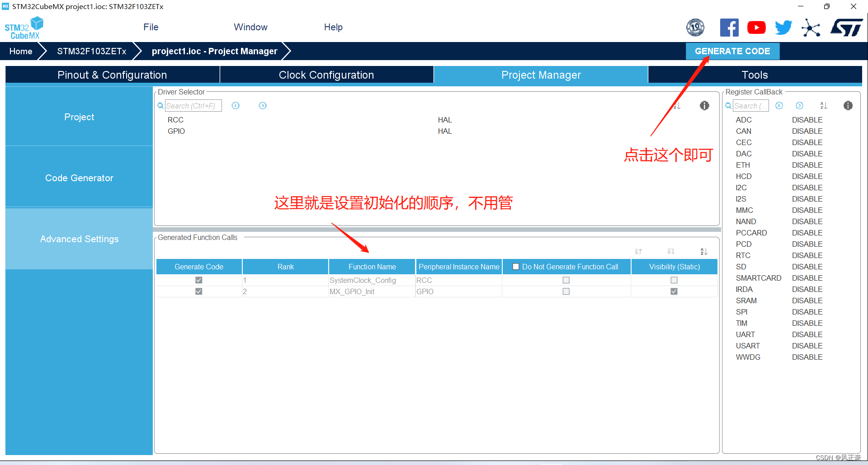Select STM32F103ZETx breadcrumb

pos(92,51)
